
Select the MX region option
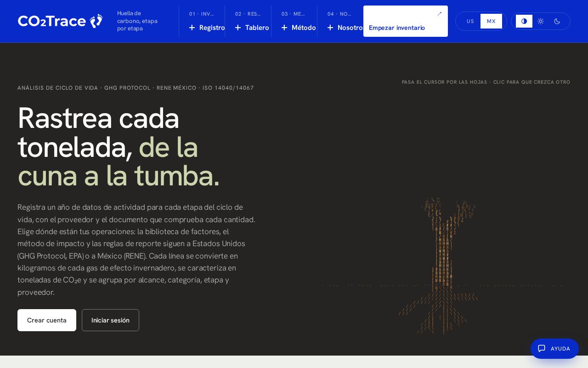(x=491, y=21)
